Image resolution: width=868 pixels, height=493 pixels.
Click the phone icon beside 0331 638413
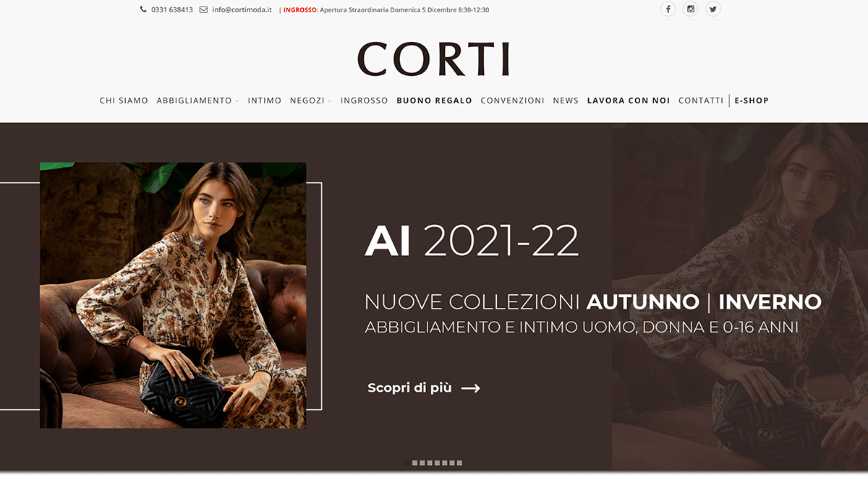pyautogui.click(x=143, y=10)
